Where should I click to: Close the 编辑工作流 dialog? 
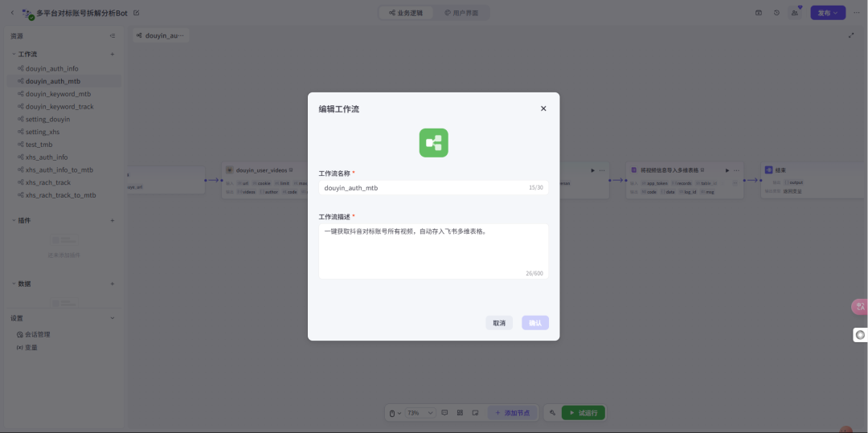pyautogui.click(x=543, y=108)
